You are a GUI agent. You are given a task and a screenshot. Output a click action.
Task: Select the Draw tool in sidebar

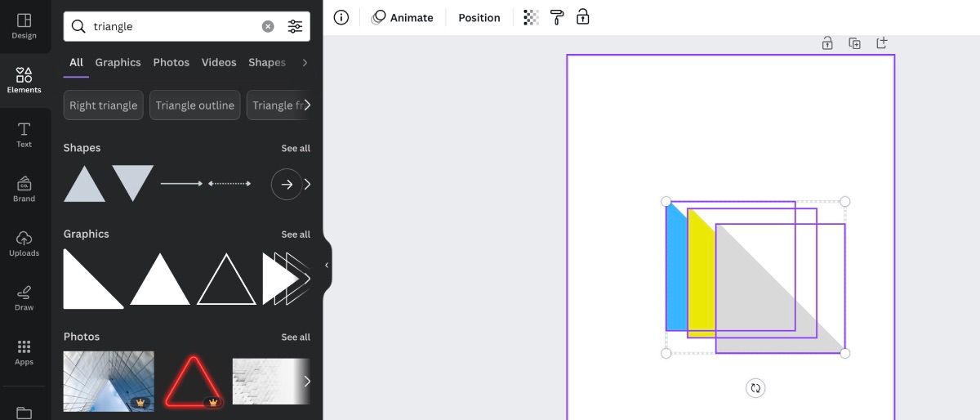pyautogui.click(x=24, y=298)
